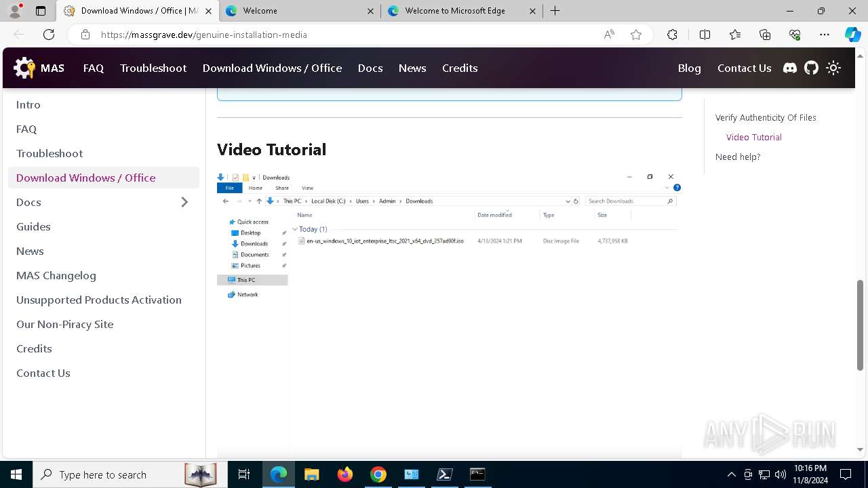Open FAQ in top navigation
This screenshot has height=488, width=868.
click(x=94, y=68)
